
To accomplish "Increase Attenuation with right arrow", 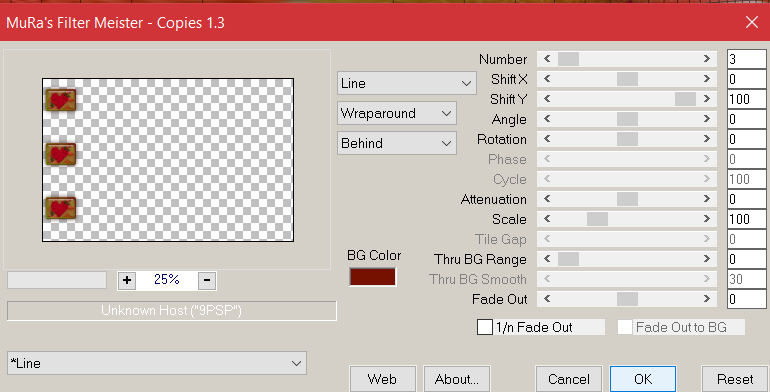I will coord(707,199).
